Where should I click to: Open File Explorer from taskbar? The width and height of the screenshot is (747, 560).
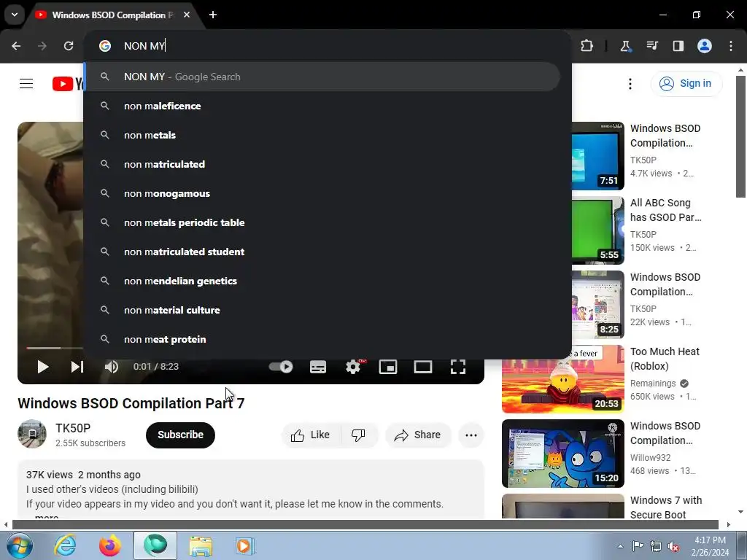coord(201,545)
